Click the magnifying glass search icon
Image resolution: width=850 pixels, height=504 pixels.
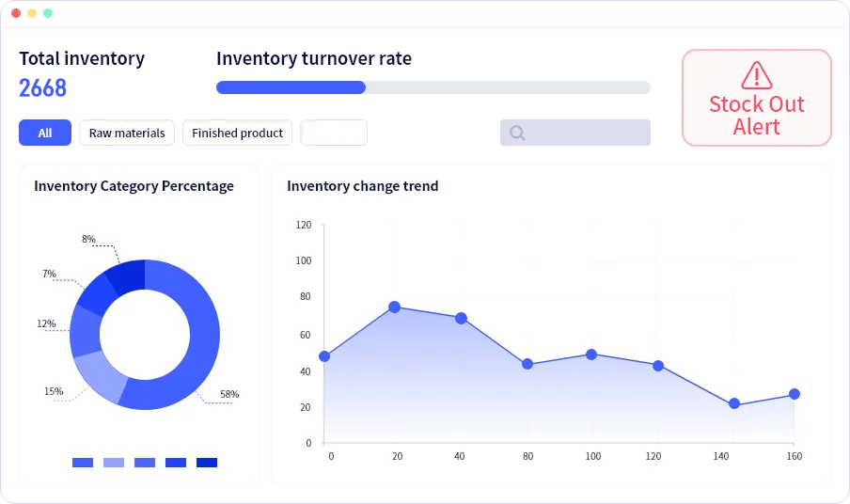tap(516, 133)
